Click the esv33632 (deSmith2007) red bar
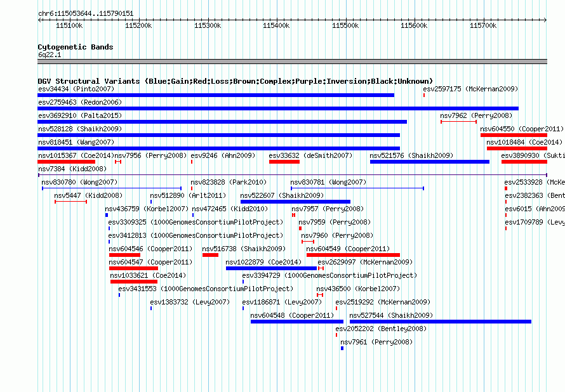Screen dimensions: 565x392 284,162
